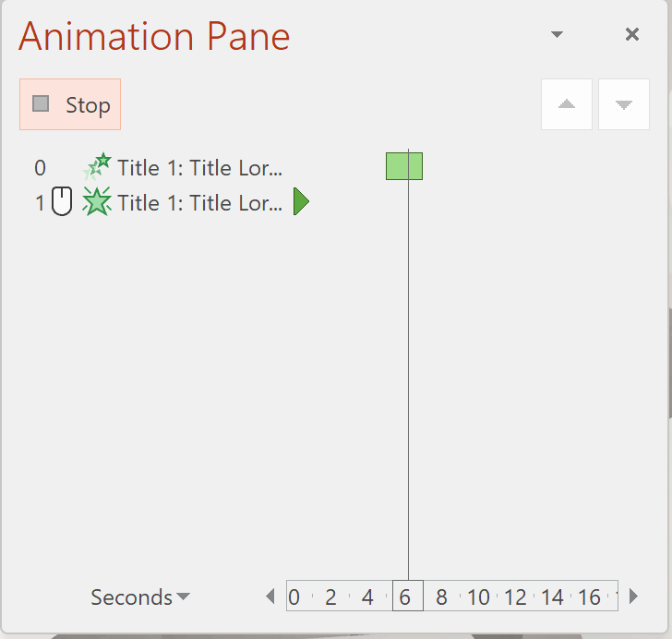Screen dimensions: 672x639
Task: Click the green play triangle on animation 1
Action: [x=301, y=201]
